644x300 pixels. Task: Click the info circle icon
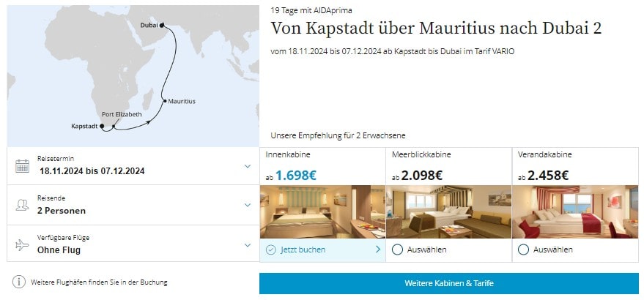[19, 282]
